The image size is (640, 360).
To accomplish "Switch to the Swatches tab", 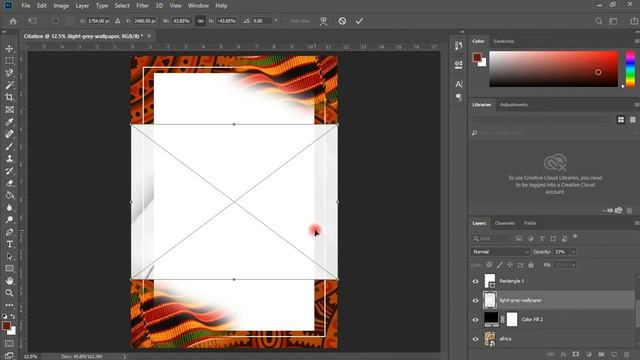I will point(504,41).
